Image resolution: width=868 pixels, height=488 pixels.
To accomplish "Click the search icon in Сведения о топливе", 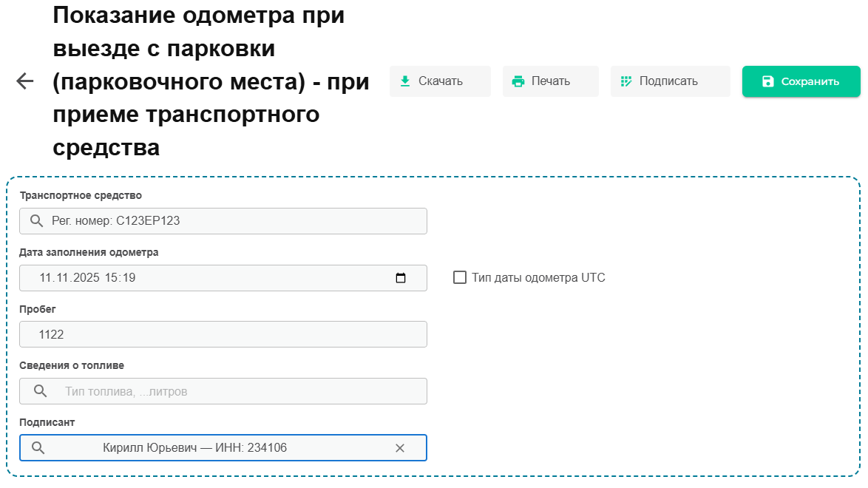I will [41, 391].
